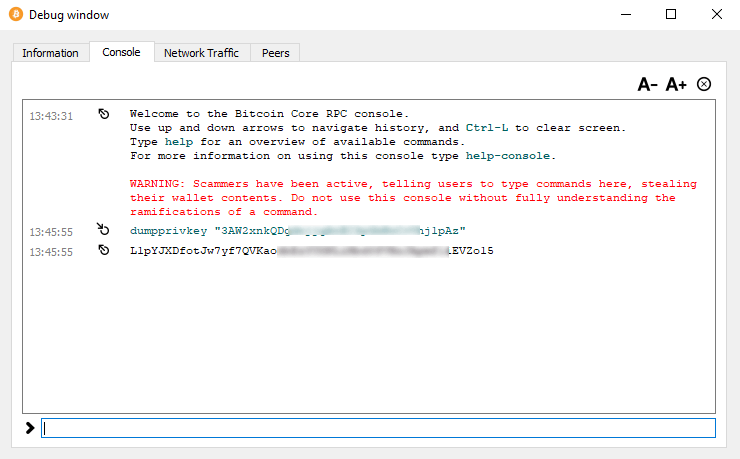Click the prompt arrow left of command input
This screenshot has height=459, width=740.
point(30,428)
